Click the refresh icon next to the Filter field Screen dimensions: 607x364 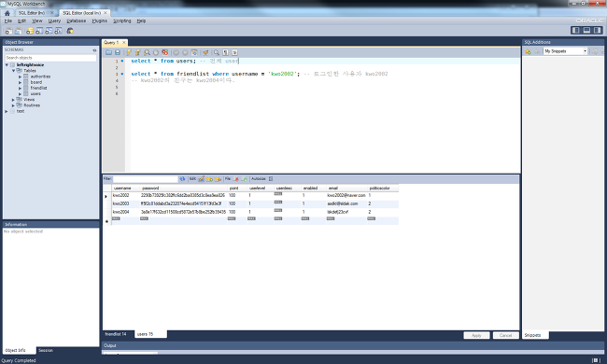point(182,179)
